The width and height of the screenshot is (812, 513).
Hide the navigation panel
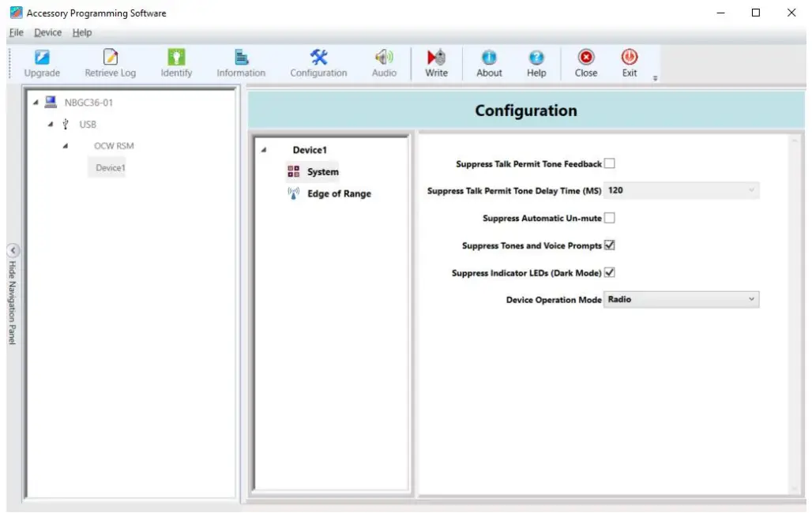click(13, 249)
